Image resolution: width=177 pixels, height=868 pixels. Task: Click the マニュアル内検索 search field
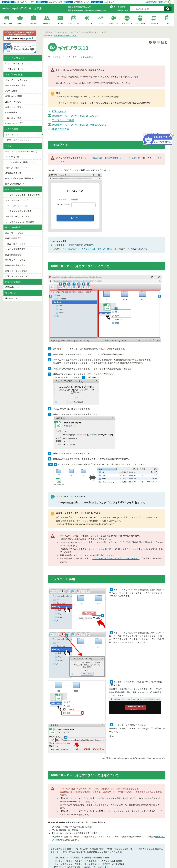click(147, 9)
